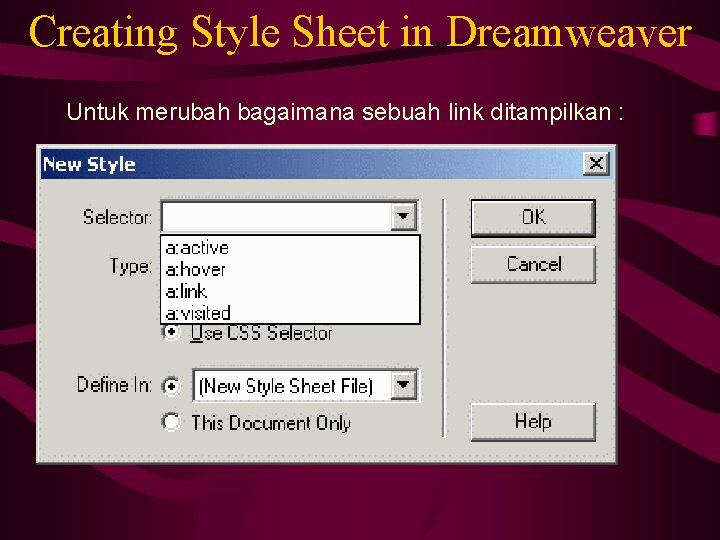Pick the a:visited selector option

[x=290, y=313]
